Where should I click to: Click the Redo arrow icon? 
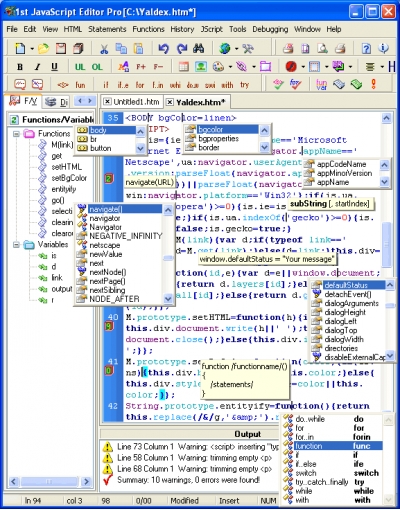(x=182, y=49)
